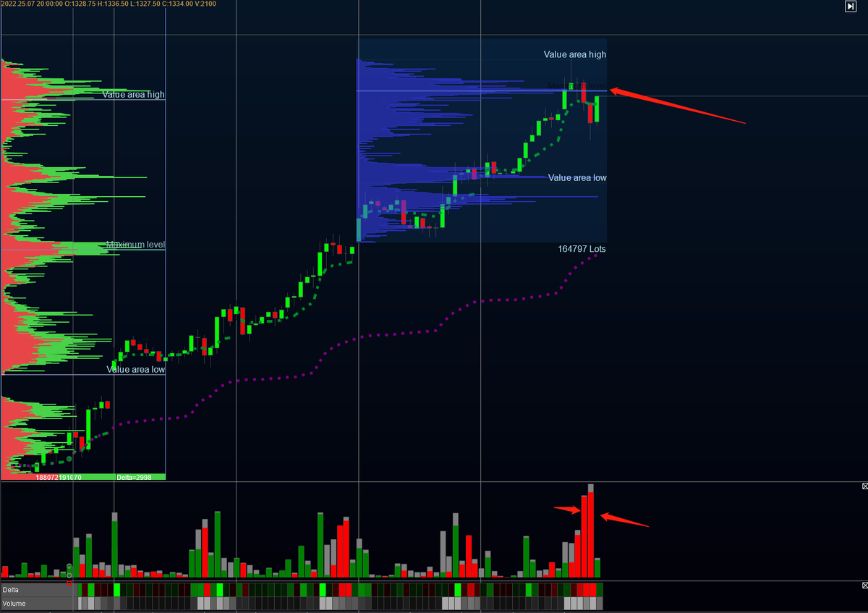
Task: Click the OHLC header readout text
Action: (x=109, y=4)
